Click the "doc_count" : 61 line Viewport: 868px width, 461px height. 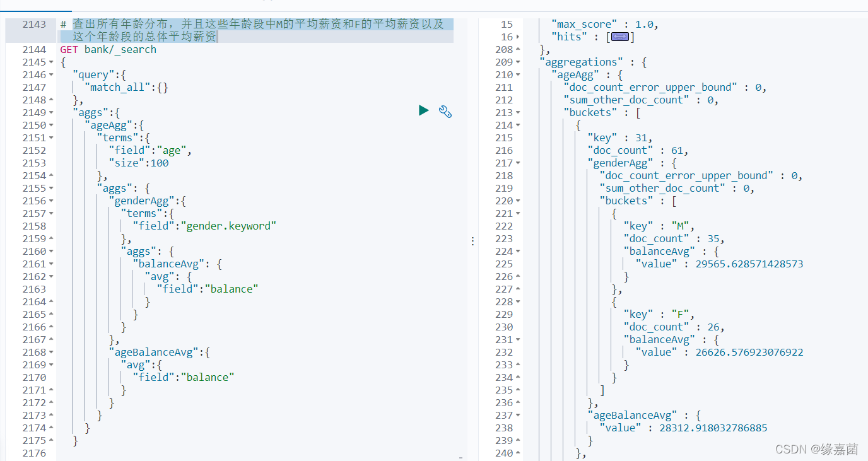[638, 151]
